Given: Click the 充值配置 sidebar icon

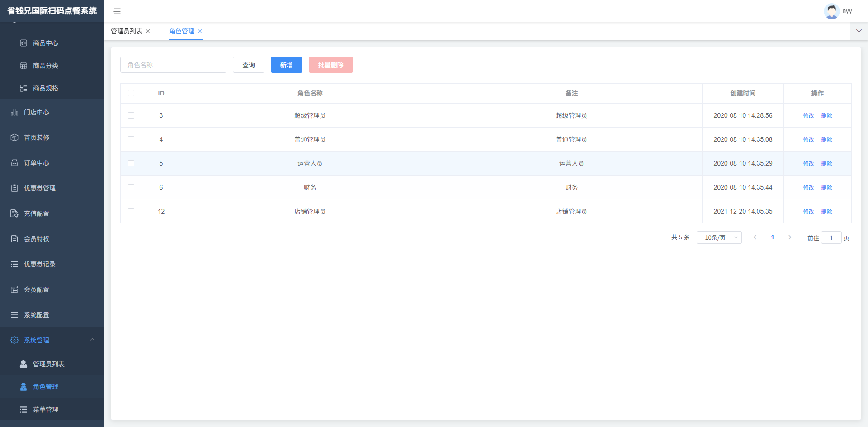Looking at the screenshot, I should click(x=14, y=213).
